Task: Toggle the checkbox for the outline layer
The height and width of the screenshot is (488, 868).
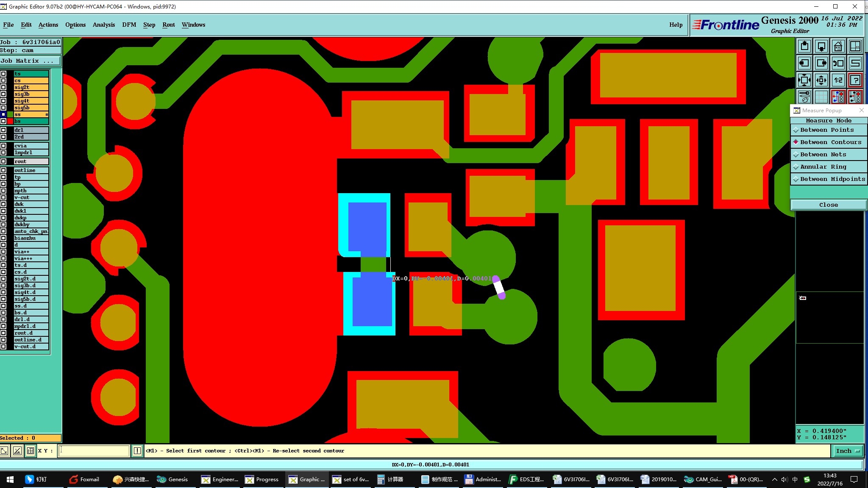Action: (4, 170)
